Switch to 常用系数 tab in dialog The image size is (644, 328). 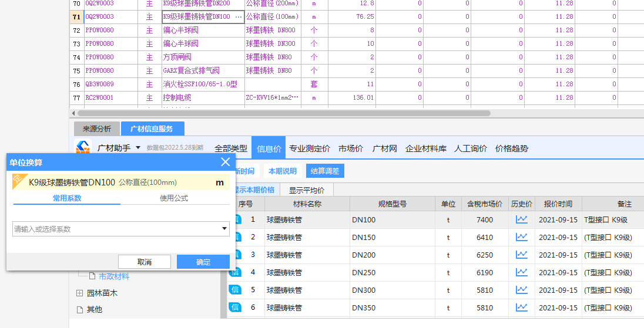(x=67, y=198)
